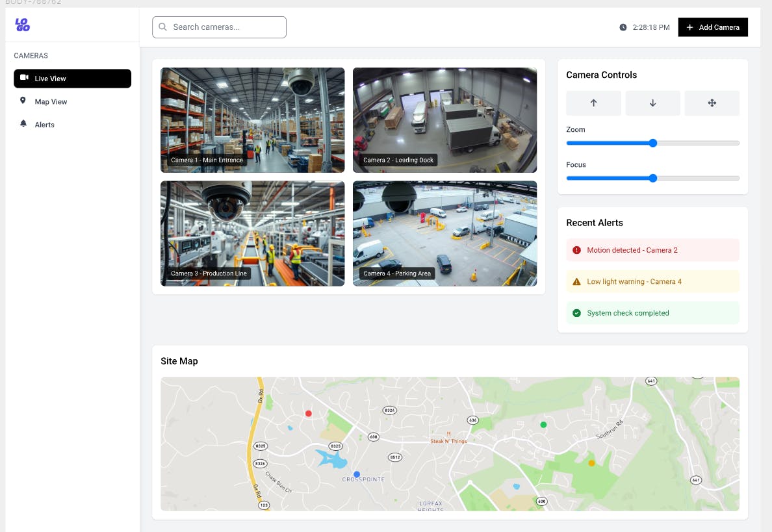Click the route 636 shield on map
The image size is (772, 532).
pos(472,420)
